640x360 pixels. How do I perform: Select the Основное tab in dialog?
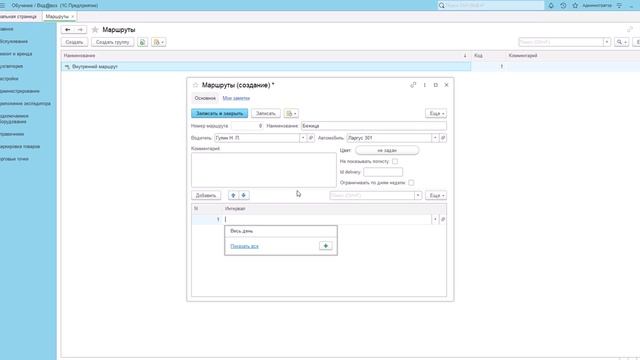[x=205, y=98]
